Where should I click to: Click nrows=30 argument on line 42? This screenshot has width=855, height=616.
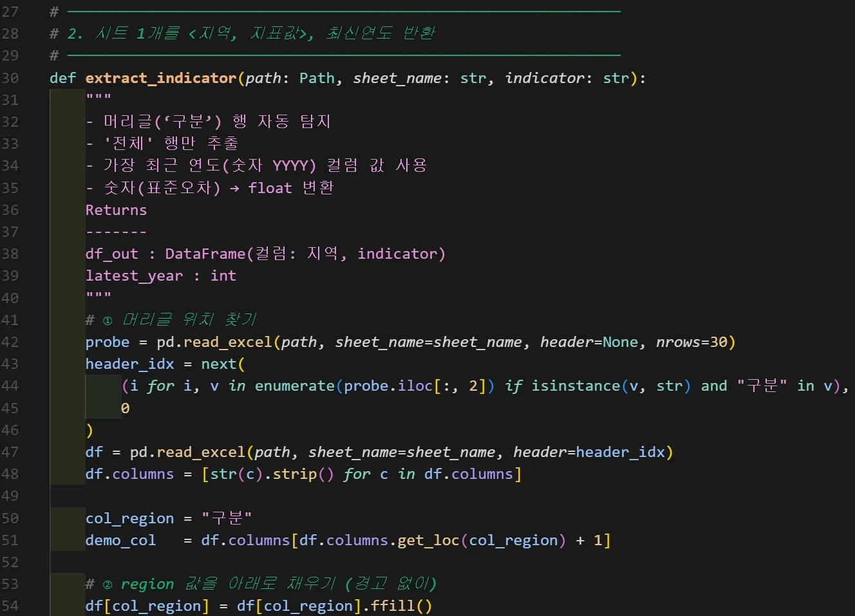coord(691,342)
